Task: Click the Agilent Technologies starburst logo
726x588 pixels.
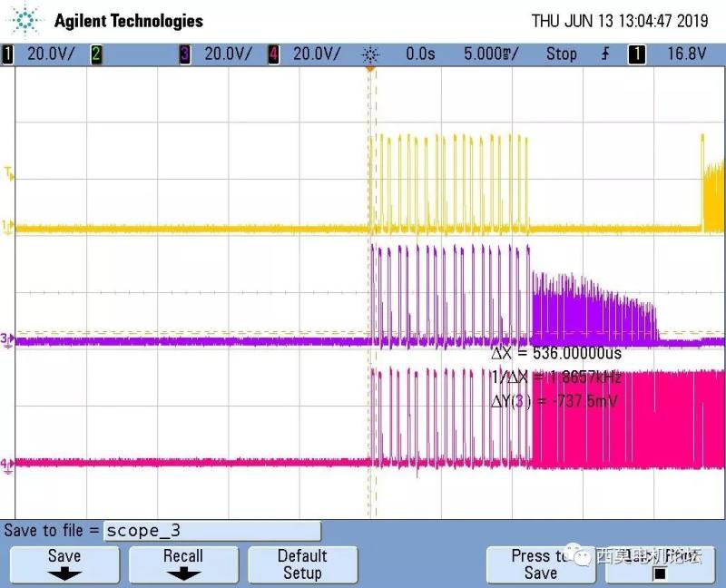Action: click(28, 20)
